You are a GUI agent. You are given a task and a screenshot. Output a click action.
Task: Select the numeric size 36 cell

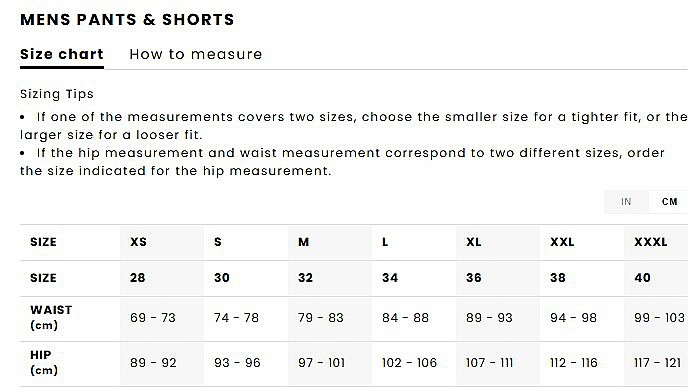click(x=473, y=278)
